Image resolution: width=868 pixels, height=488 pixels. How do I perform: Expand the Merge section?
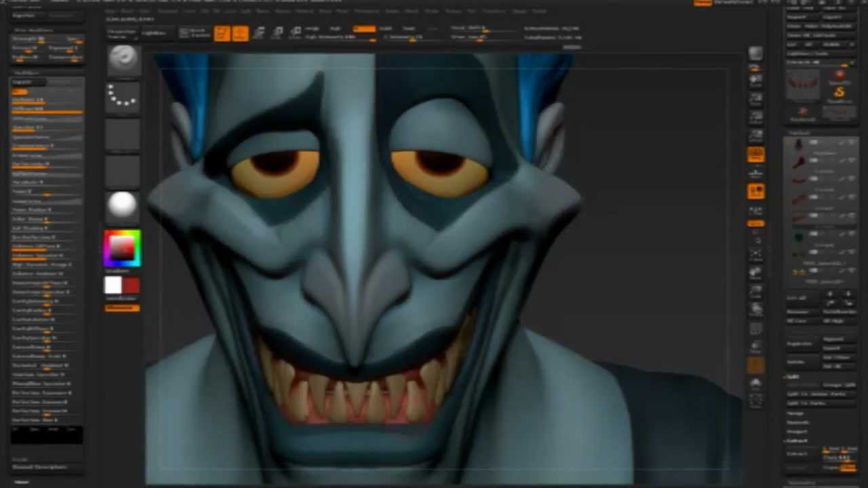pyautogui.click(x=795, y=413)
